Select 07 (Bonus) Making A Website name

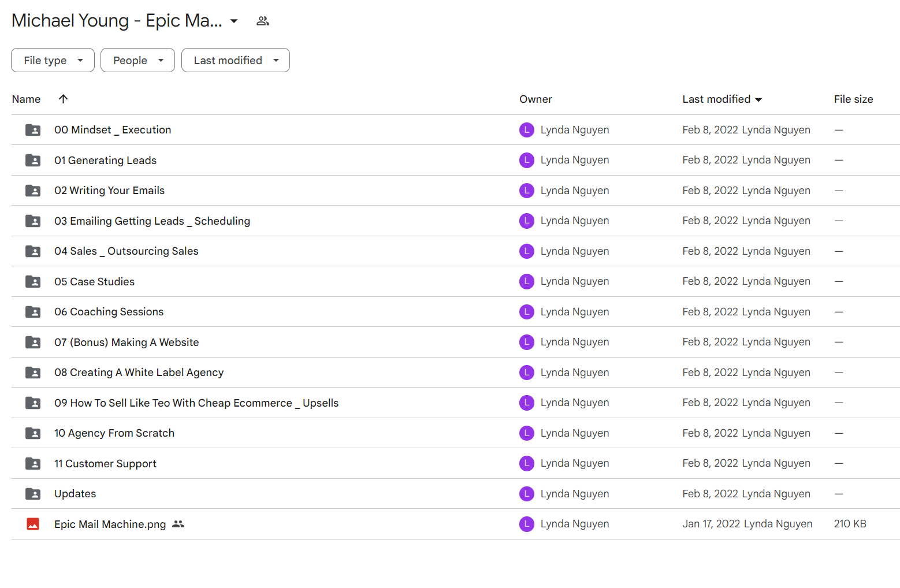click(x=127, y=342)
